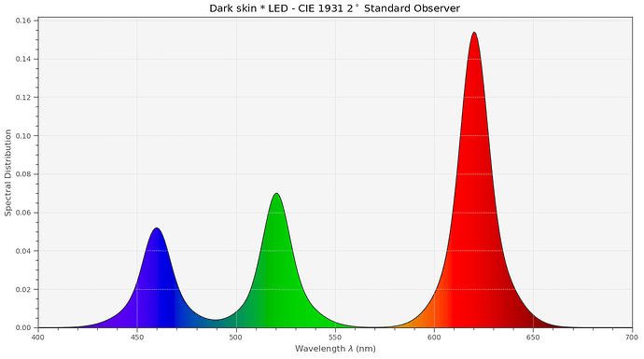Click the 0.10 tick label on y-axis
This screenshot has width=644, height=359.
pyautogui.click(x=23, y=136)
